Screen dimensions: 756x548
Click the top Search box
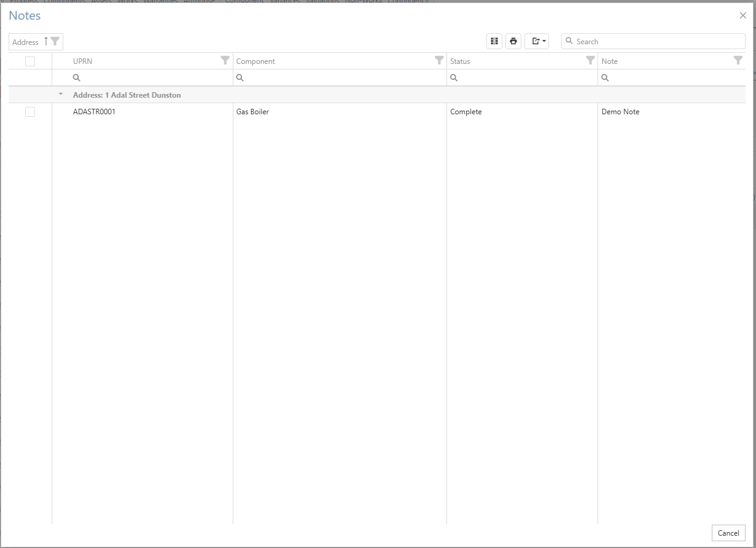pos(657,41)
